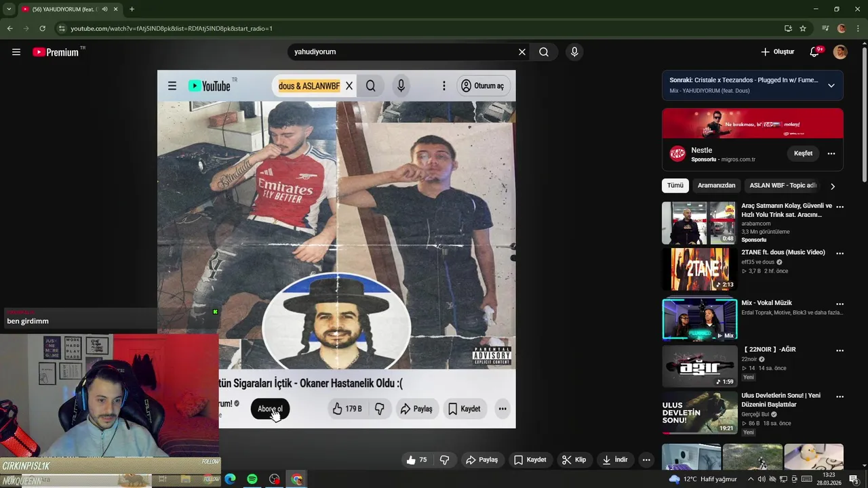Save video with Kaydet below player
Screen dimensions: 868x488
pyautogui.click(x=530, y=460)
